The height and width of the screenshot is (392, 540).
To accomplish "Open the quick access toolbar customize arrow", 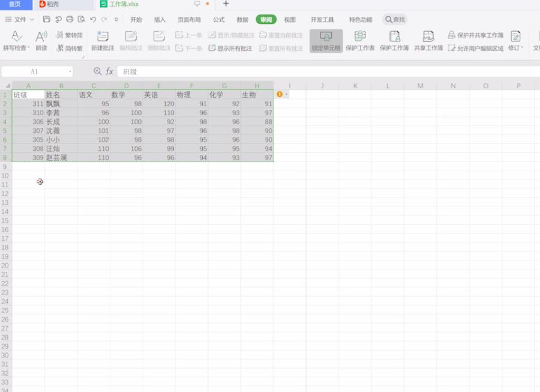I will click(116, 19).
